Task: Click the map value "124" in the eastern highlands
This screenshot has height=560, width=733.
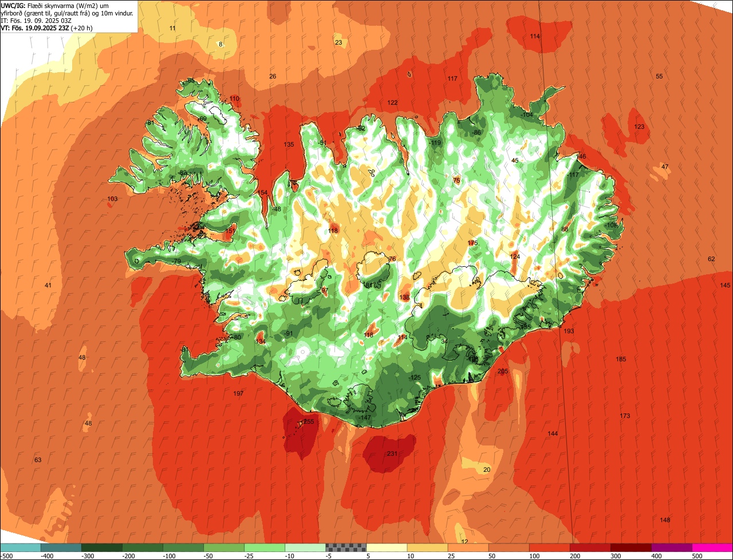Action: pyautogui.click(x=515, y=257)
